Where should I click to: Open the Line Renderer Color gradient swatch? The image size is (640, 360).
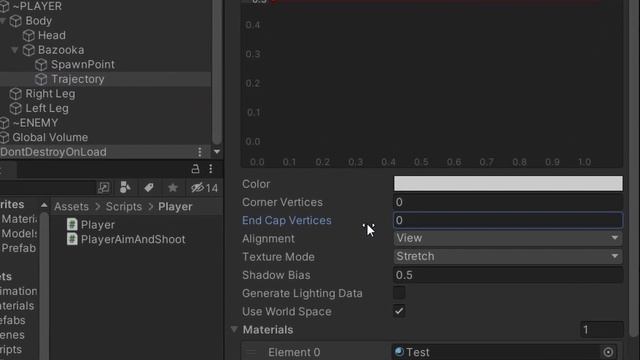click(508, 184)
